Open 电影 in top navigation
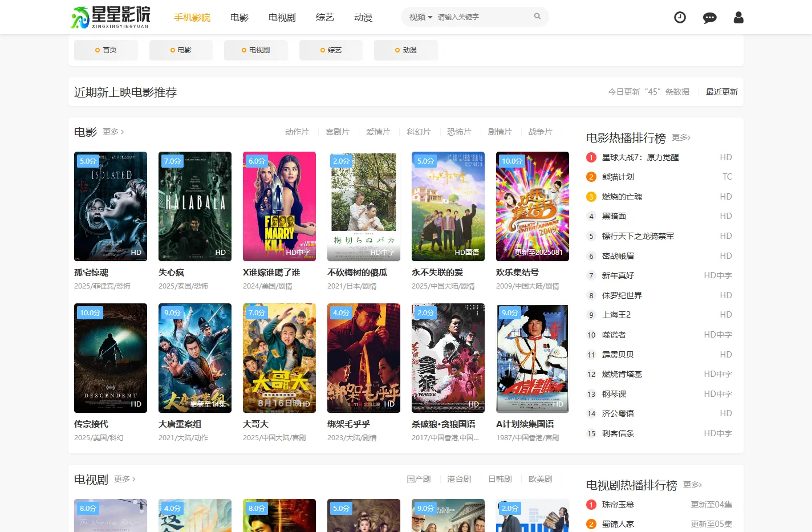Viewport: 812px width, 532px height. point(239,18)
